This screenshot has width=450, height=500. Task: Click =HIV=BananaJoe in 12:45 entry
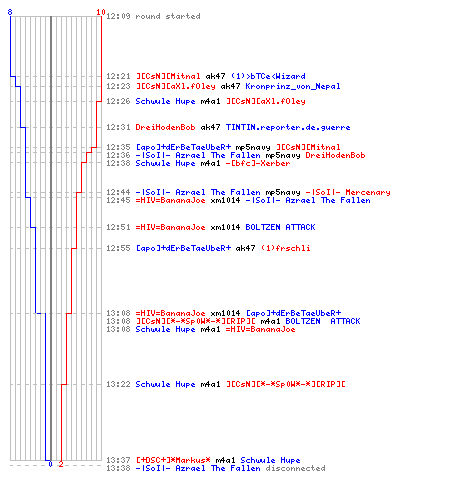click(x=170, y=200)
